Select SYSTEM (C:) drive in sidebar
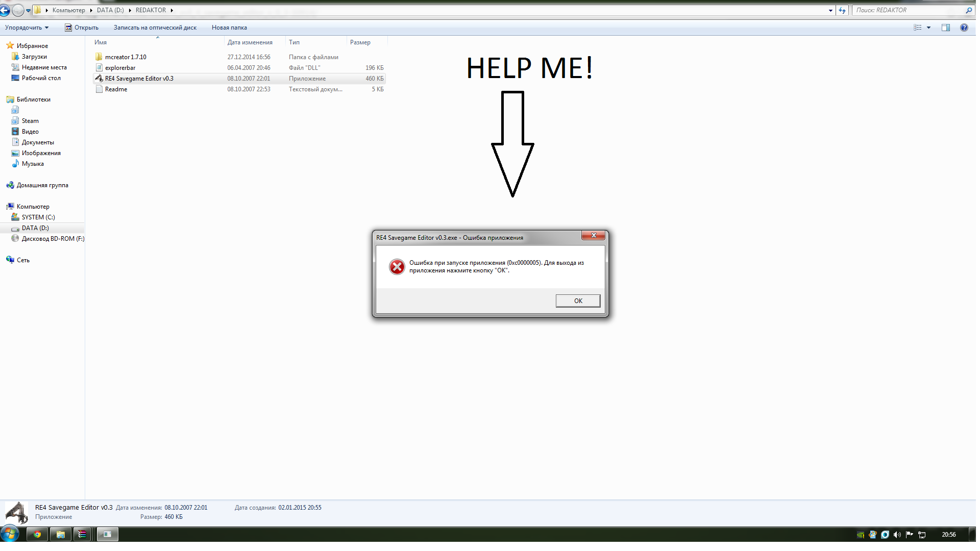Viewport: 980px width, 551px height. tap(38, 217)
